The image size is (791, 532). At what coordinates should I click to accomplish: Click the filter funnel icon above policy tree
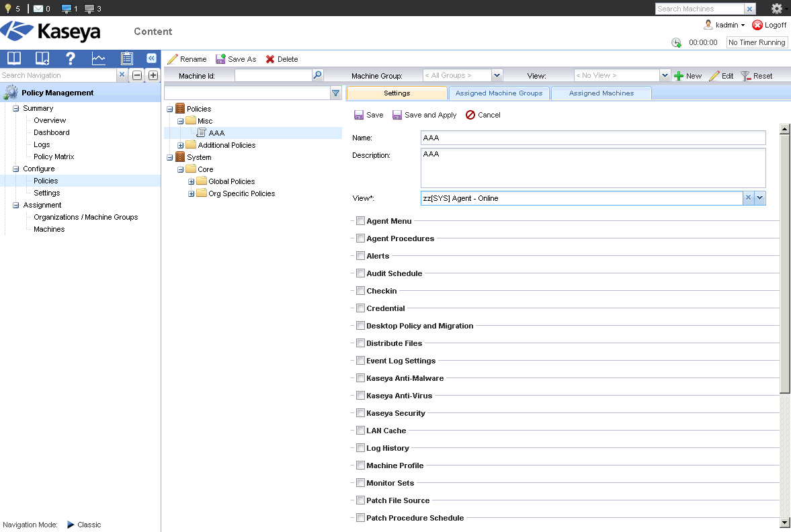pyautogui.click(x=336, y=93)
